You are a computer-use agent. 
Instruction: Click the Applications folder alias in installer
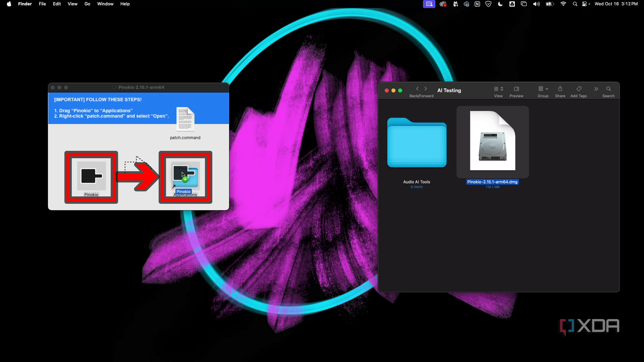pos(185,176)
